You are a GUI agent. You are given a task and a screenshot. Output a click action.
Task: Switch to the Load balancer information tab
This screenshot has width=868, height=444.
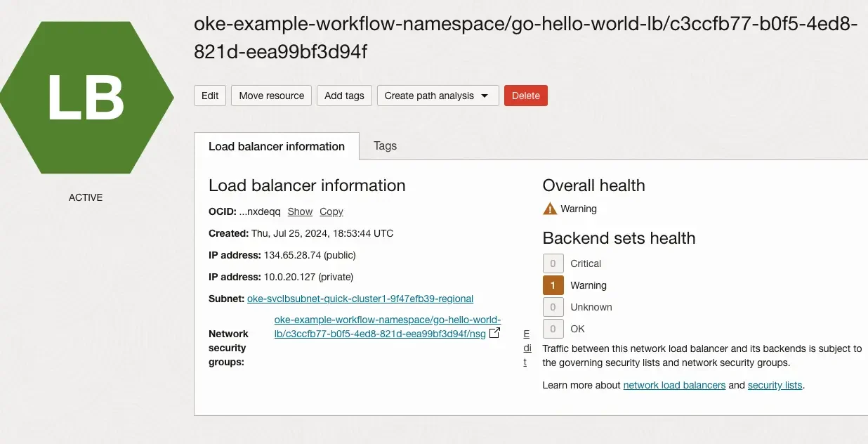point(277,146)
